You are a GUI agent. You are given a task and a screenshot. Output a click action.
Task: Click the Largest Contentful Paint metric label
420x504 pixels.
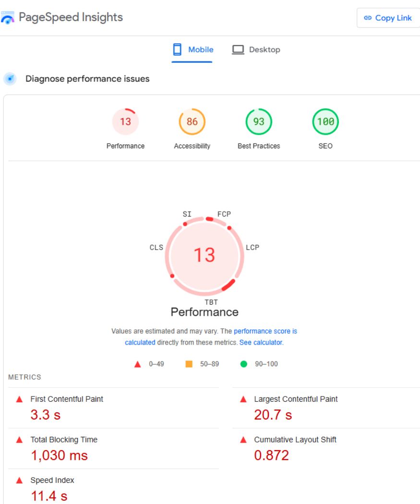296,399
